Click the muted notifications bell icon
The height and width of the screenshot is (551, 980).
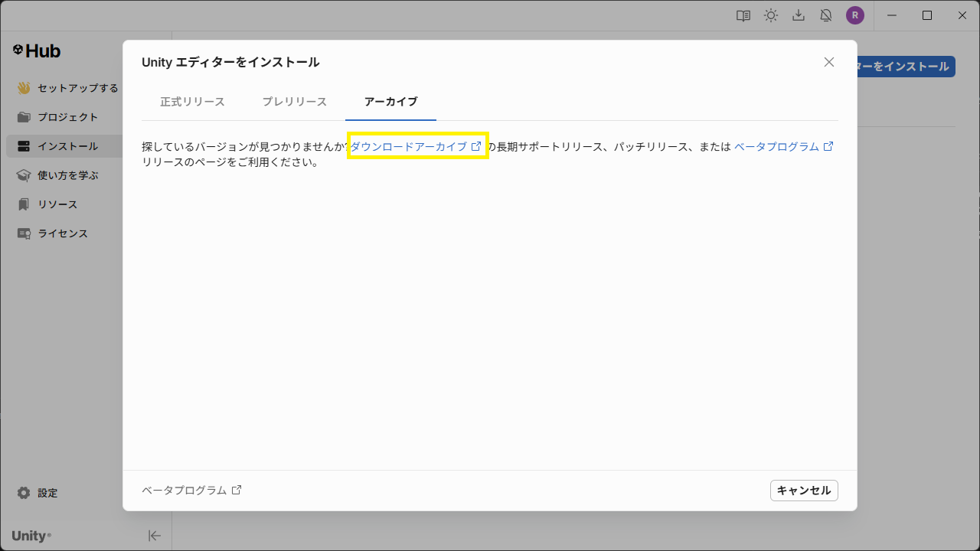(826, 15)
